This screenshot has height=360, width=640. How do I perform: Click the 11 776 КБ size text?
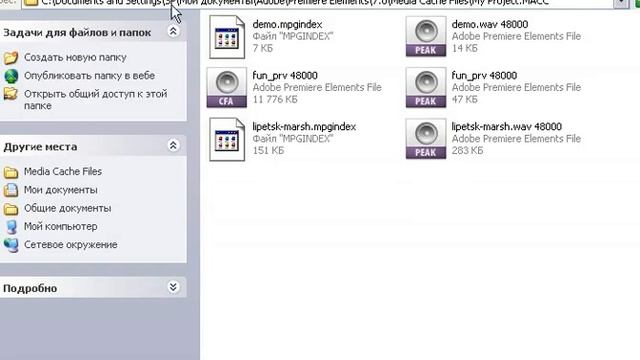click(x=275, y=100)
